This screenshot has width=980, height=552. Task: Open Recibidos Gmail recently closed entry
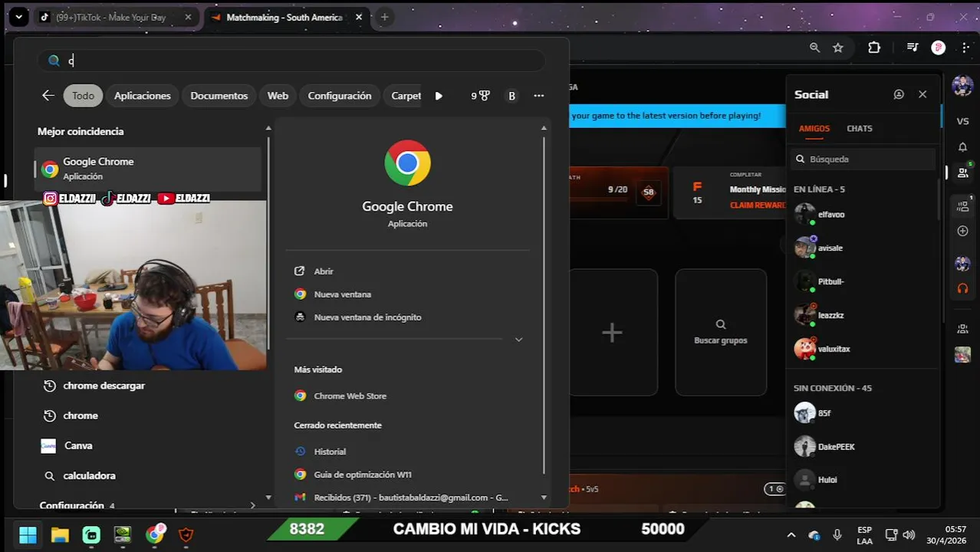pyautogui.click(x=411, y=498)
